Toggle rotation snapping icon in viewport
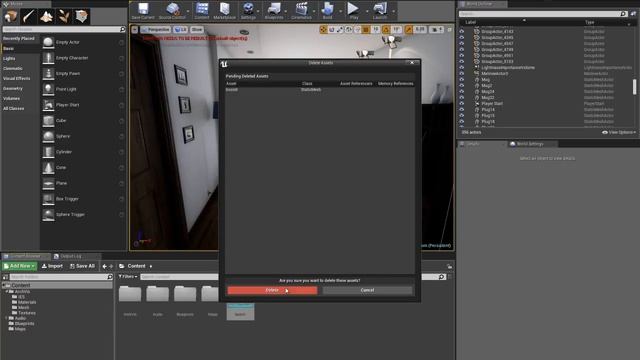This screenshot has width=640, height=360. coord(386,29)
